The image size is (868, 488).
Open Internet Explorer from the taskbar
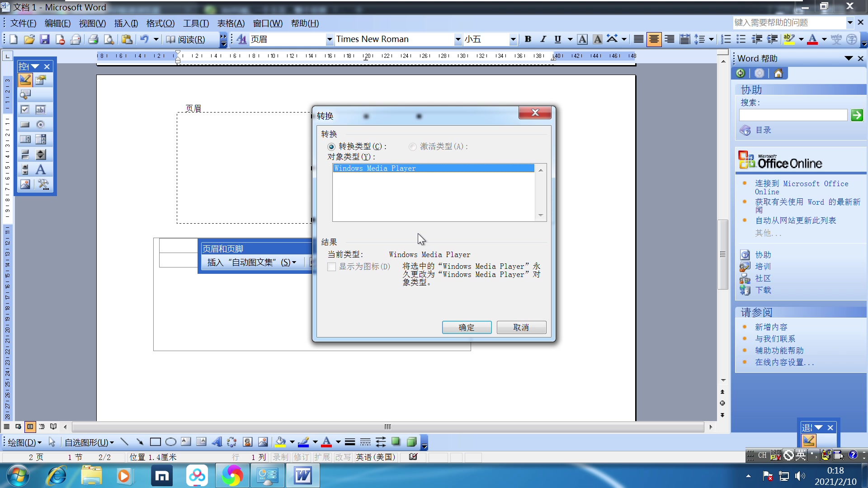(57, 476)
